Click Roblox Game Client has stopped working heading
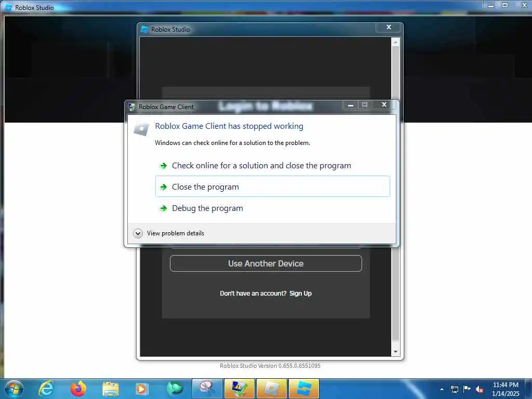The width and height of the screenshot is (532, 399). point(229,126)
